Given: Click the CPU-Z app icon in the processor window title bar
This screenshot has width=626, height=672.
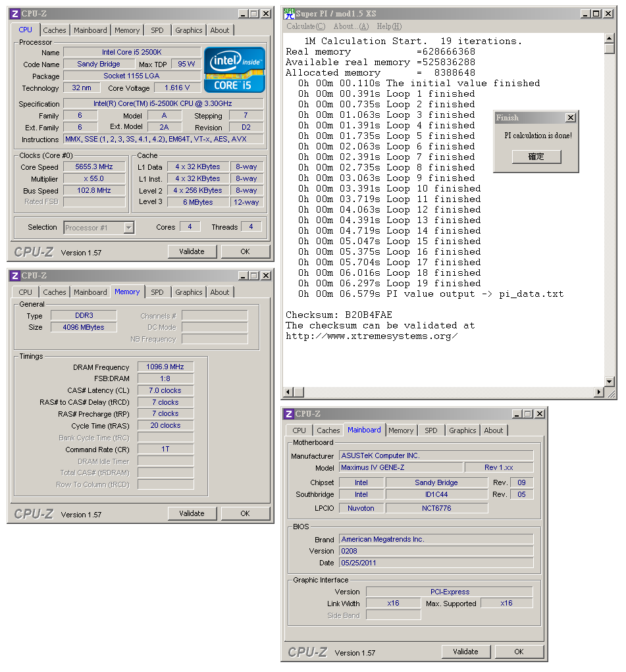Looking at the screenshot, I should pos(14,14).
